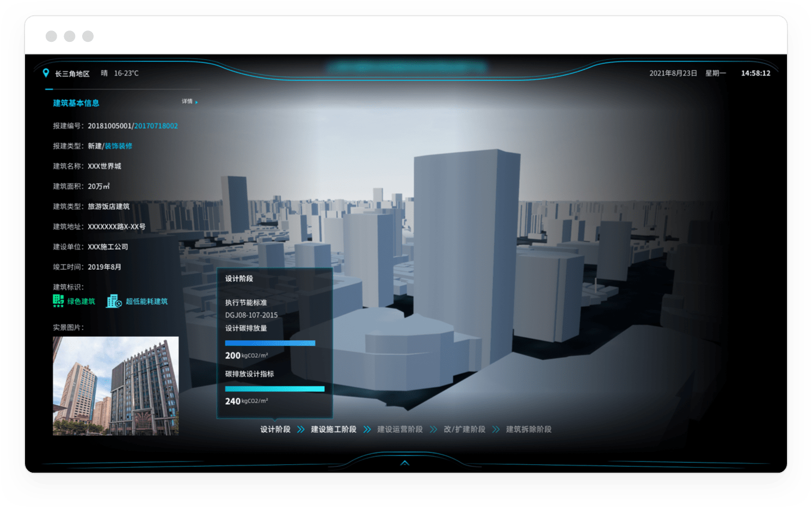Viewport: 812px width, 508px height.
Task: Go to the 改/扩建阶段 stage
Action: [464, 430]
